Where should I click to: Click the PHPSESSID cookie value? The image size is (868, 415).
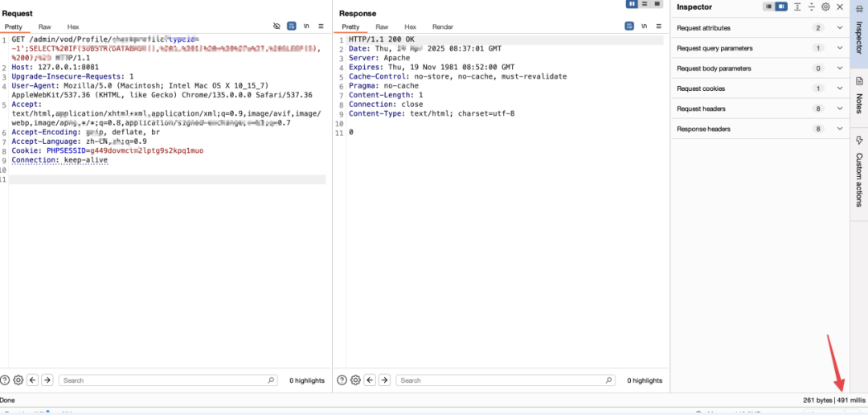(147, 150)
